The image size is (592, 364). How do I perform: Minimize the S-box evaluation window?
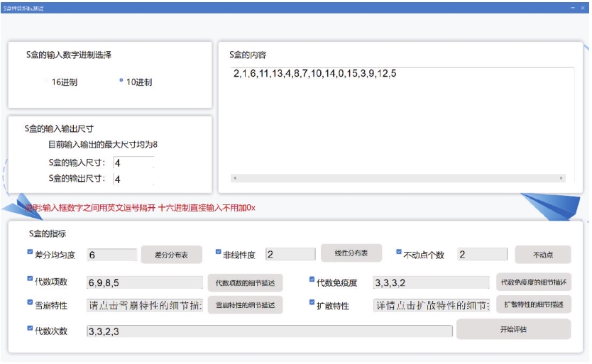click(572, 7)
